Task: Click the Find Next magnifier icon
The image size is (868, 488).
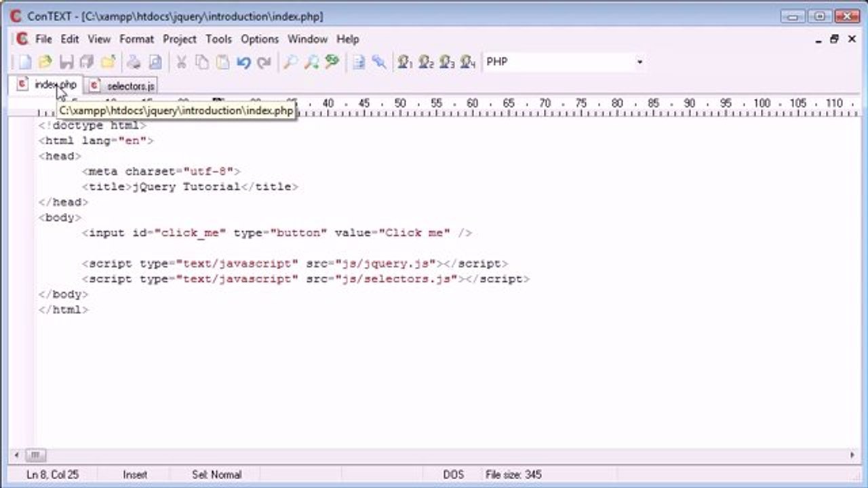Action: click(x=311, y=62)
